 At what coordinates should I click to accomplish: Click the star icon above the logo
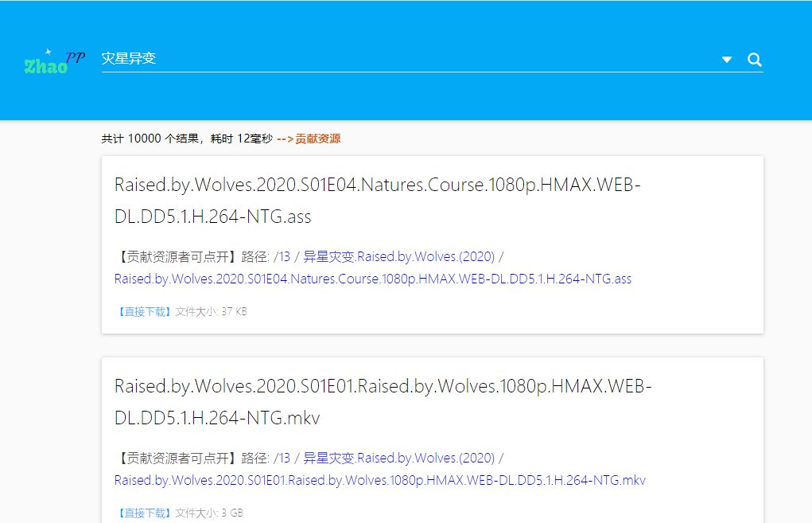point(46,51)
